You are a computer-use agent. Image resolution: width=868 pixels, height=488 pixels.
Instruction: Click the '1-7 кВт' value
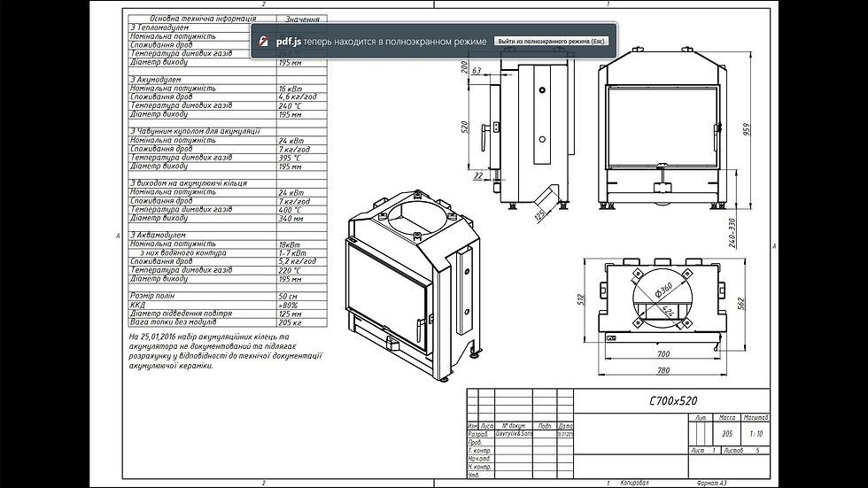pyautogui.click(x=292, y=252)
